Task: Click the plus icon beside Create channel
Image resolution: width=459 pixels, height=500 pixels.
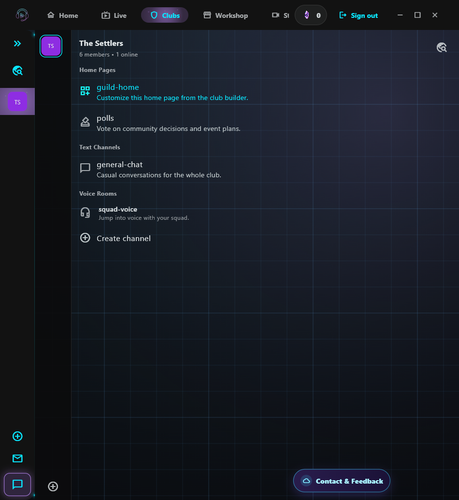Action: pyautogui.click(x=85, y=238)
